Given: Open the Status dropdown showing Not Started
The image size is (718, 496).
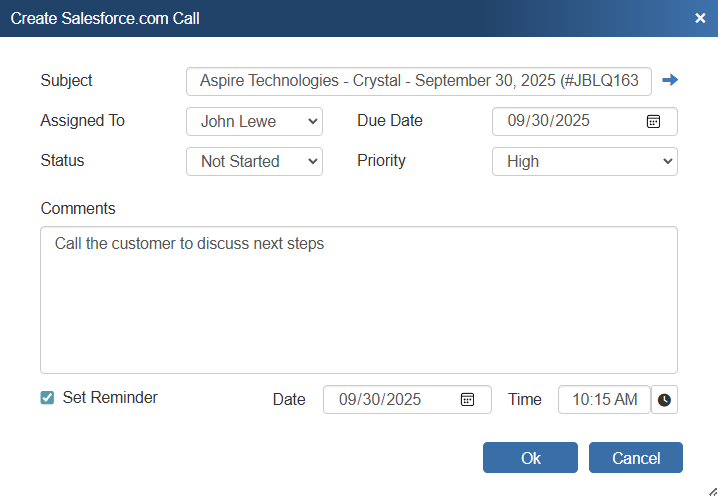Looking at the screenshot, I should pyautogui.click(x=254, y=161).
